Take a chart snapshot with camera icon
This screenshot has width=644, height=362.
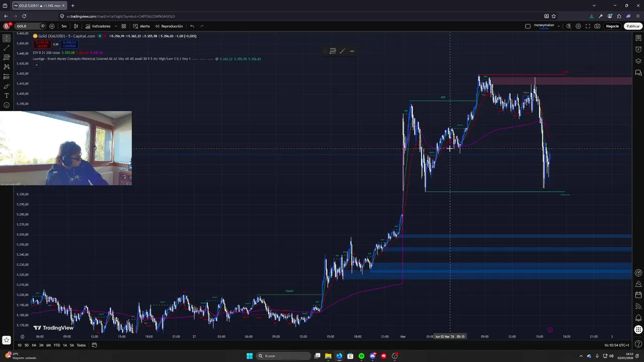click(x=597, y=26)
